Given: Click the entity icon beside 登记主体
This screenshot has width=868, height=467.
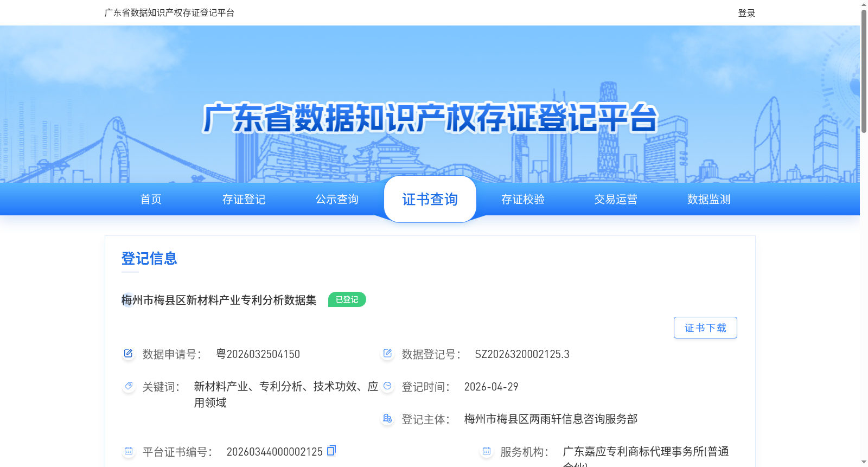Looking at the screenshot, I should [x=387, y=419].
